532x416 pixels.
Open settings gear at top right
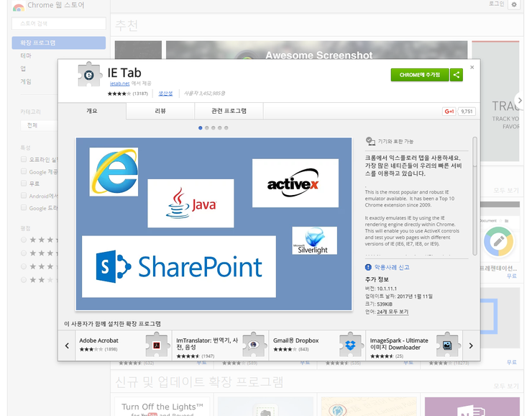tap(513, 4)
